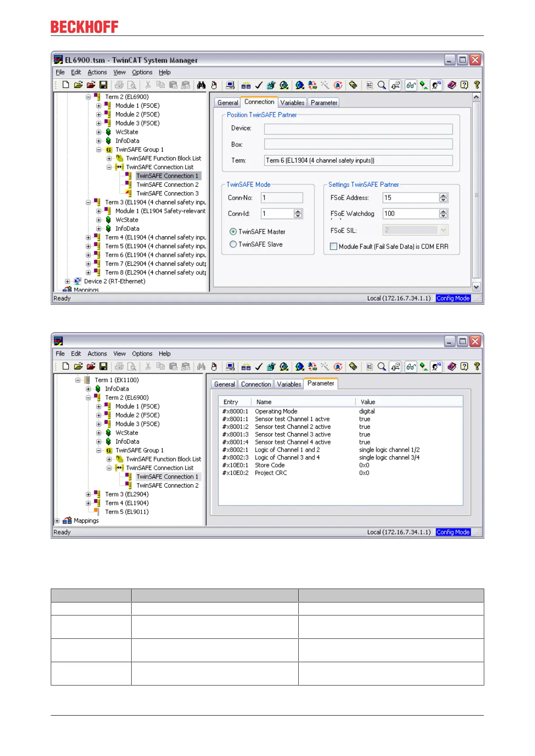Click the Check Configuration checkmark in the EL6900.tsm window
Viewport: 535px width, 756px height.
tap(259, 85)
